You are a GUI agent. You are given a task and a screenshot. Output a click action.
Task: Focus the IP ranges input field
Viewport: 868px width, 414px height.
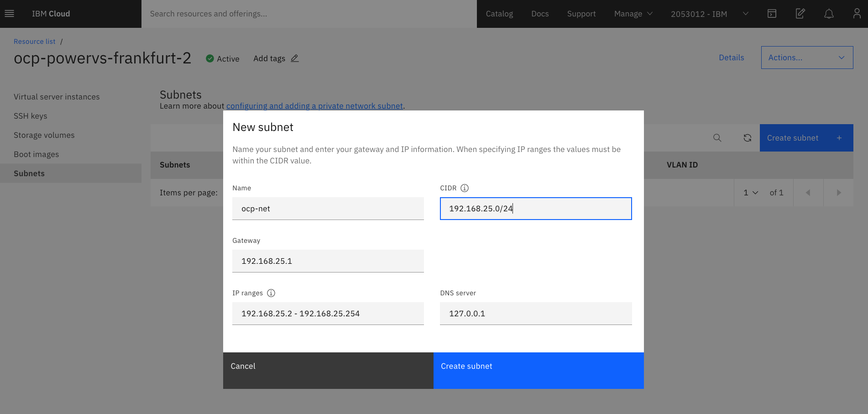point(328,314)
